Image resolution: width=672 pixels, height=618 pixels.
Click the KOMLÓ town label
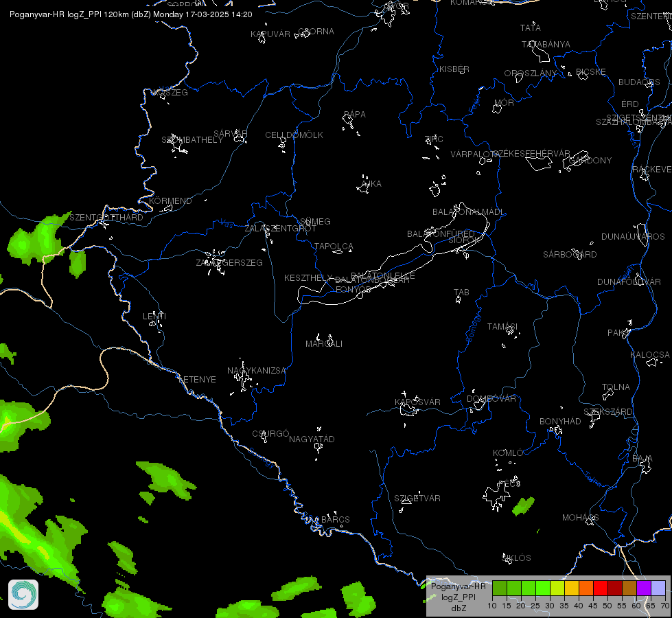pos(508,453)
